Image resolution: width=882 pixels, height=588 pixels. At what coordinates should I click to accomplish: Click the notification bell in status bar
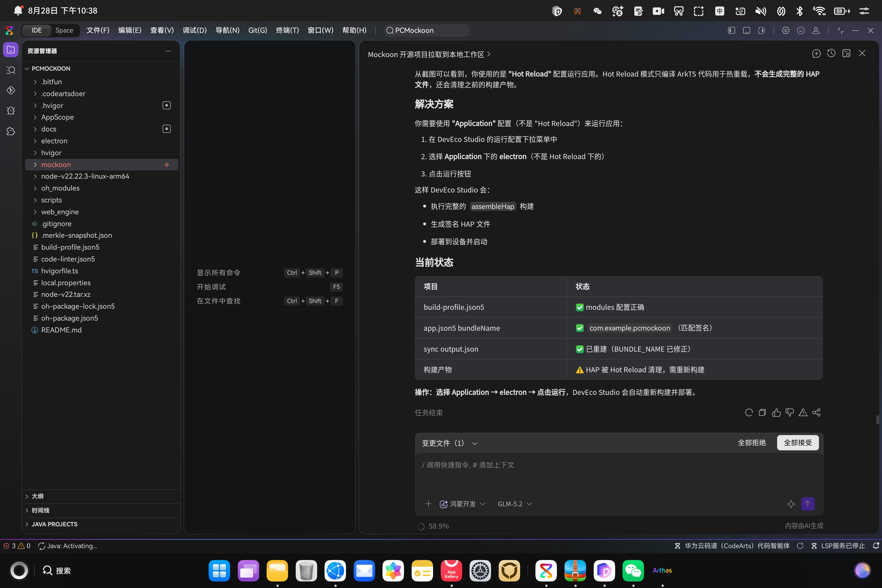(x=875, y=546)
